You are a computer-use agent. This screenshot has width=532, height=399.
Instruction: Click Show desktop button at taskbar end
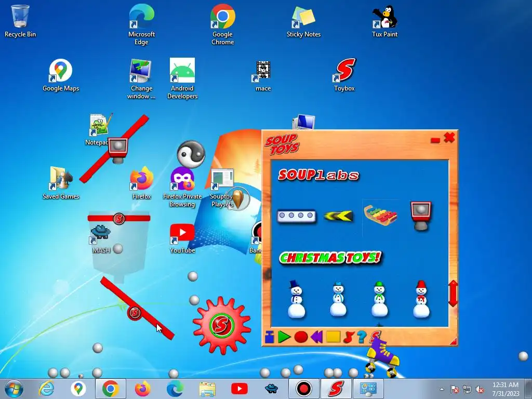(529, 389)
